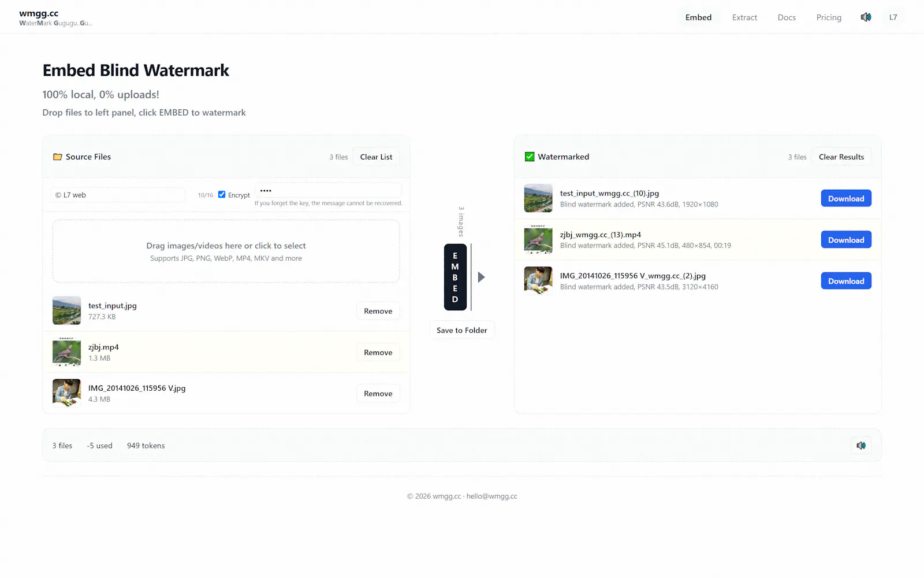Image resolution: width=924 pixels, height=578 pixels.
Task: Click the '-5 used' status text
Action: (x=100, y=446)
